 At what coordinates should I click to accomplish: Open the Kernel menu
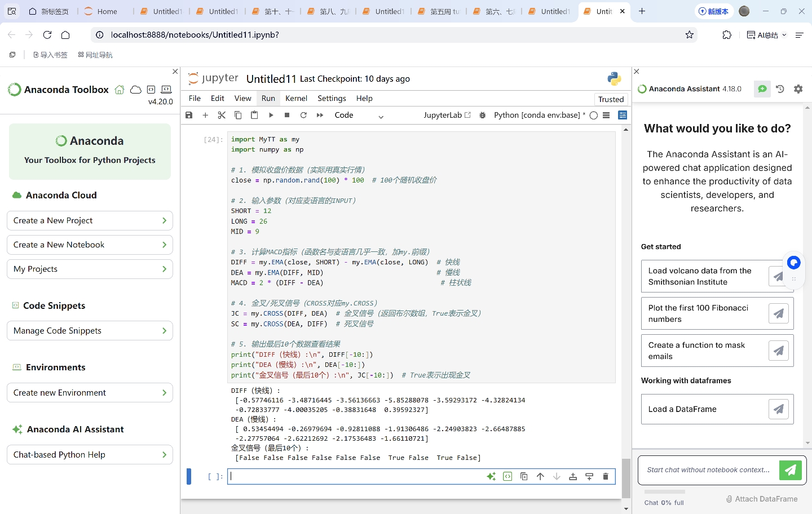click(x=296, y=98)
